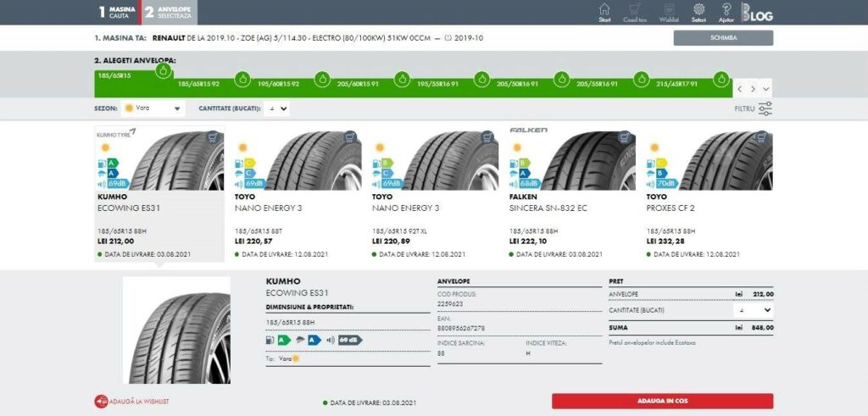Viewport: 868px width, 416px height.
Task: Show next tire sizes with right arrow
Action: (753, 89)
